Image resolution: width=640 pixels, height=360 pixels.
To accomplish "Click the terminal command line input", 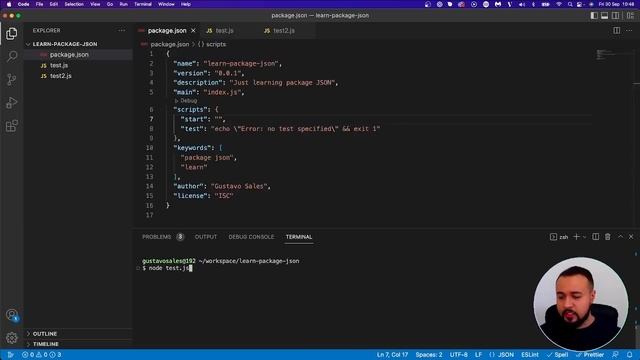I will pyautogui.click(x=170, y=268).
